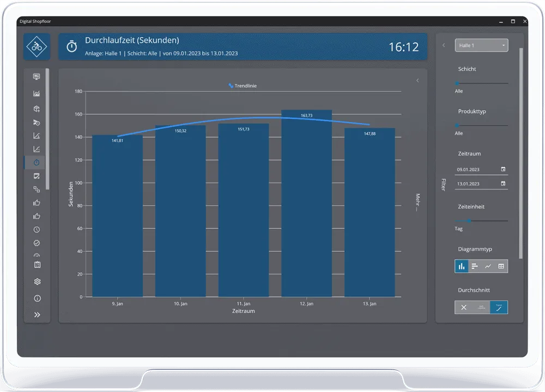The height and width of the screenshot is (392, 545).
Task: Click the 11. Jan bar
Action: click(243, 210)
